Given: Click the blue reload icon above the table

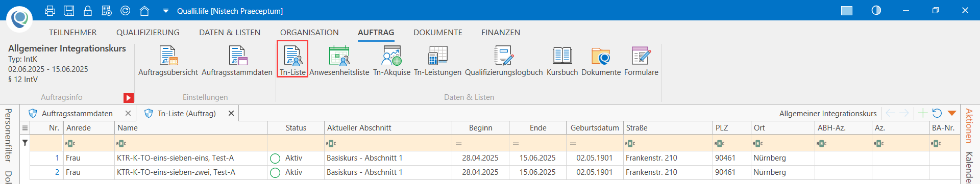Looking at the screenshot, I should [937, 113].
